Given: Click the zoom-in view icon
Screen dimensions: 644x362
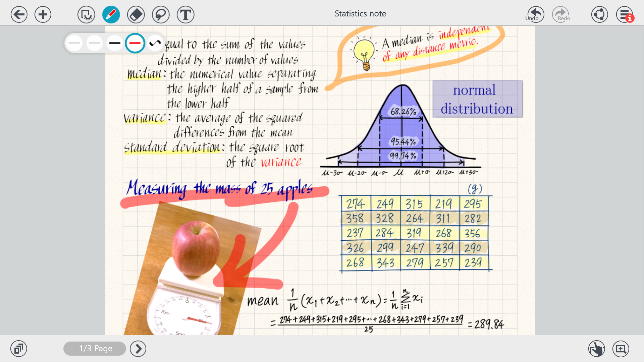Looking at the screenshot, I should pos(621,349).
